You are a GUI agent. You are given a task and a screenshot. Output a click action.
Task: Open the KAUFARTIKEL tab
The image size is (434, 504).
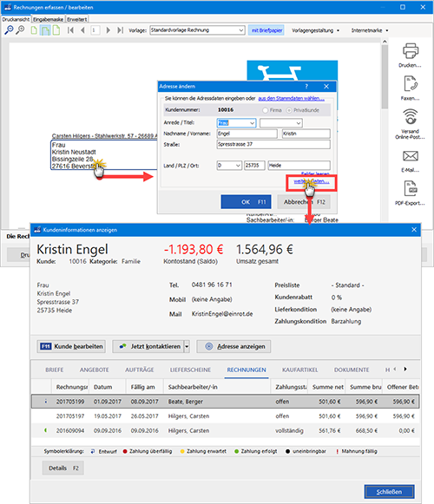point(299,370)
